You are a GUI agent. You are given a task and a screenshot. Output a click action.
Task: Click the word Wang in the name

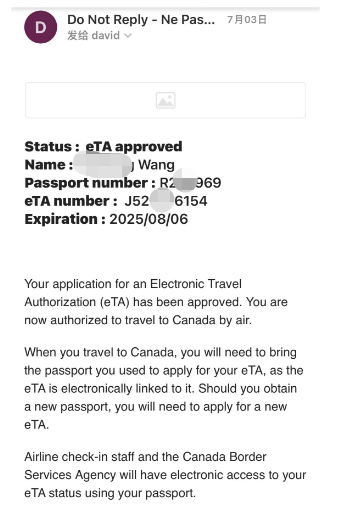(156, 165)
